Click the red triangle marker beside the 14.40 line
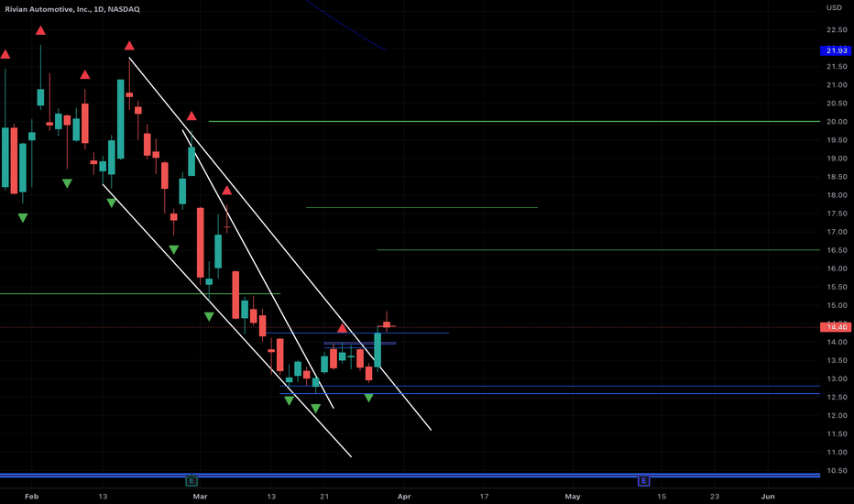 click(x=342, y=328)
